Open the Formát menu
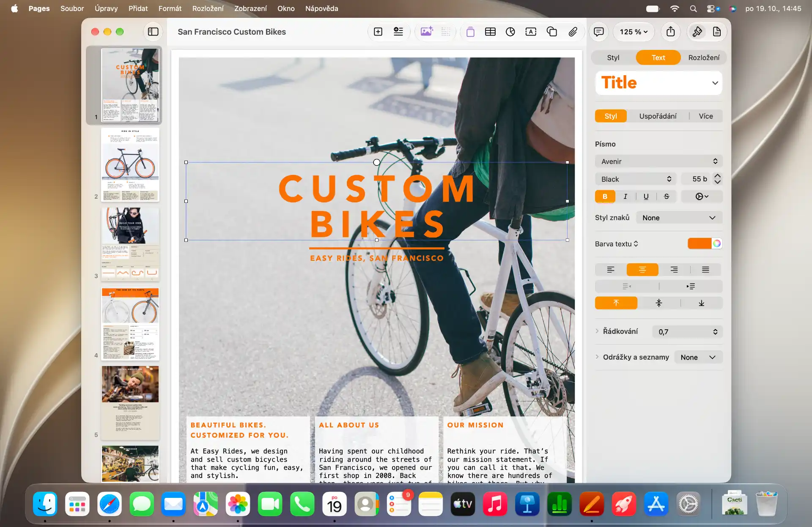The width and height of the screenshot is (812, 527). point(170,8)
